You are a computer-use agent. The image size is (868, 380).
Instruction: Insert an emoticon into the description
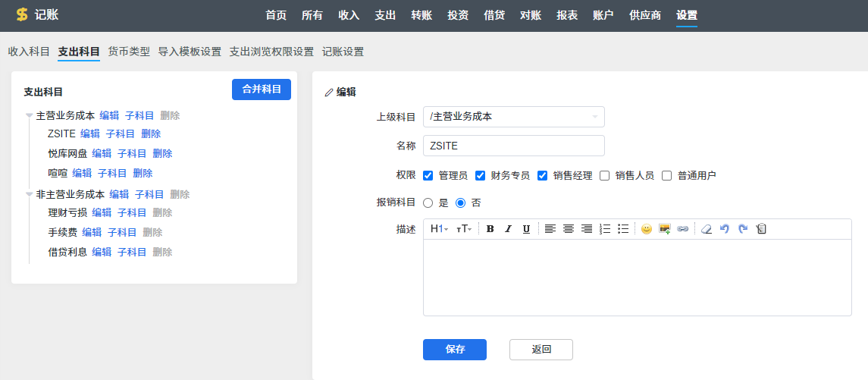pyautogui.click(x=646, y=229)
